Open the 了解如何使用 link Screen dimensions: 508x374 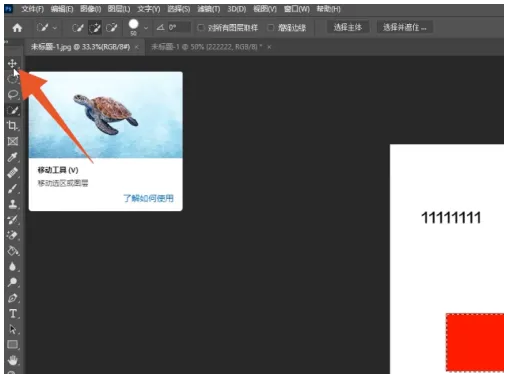coord(148,198)
